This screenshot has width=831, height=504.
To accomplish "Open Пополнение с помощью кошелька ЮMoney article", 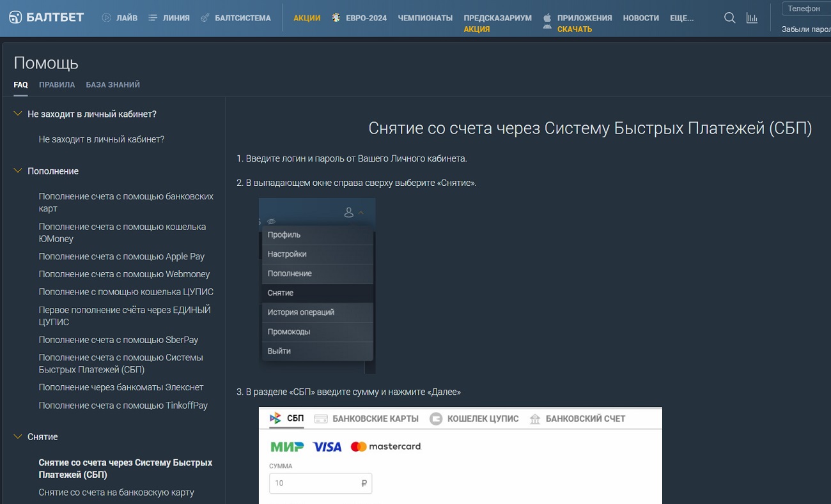I will pos(122,233).
